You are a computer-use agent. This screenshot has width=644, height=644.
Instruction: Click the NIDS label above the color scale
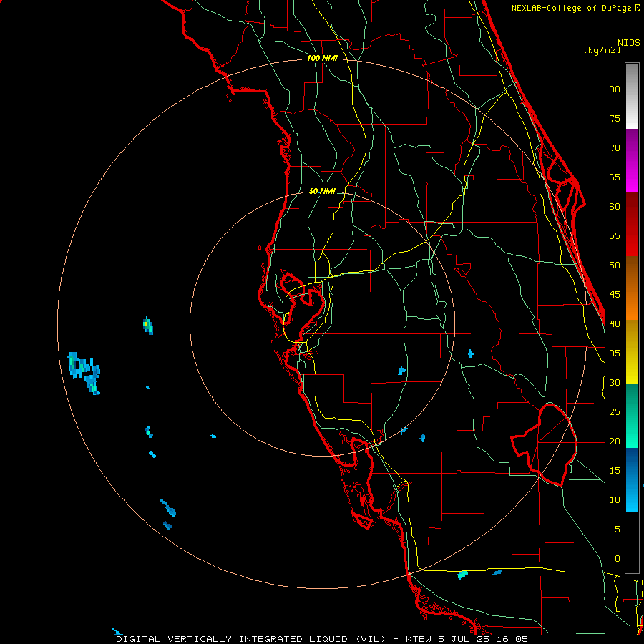point(629,43)
